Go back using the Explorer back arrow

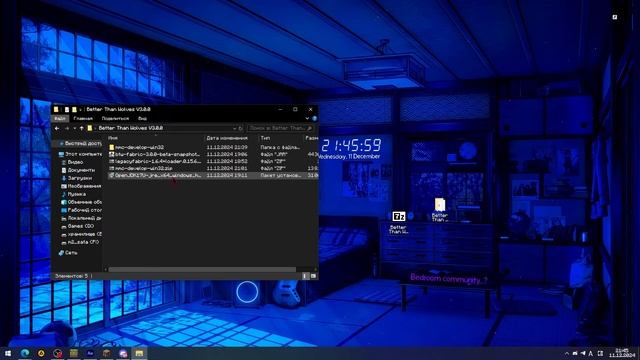(x=57, y=128)
